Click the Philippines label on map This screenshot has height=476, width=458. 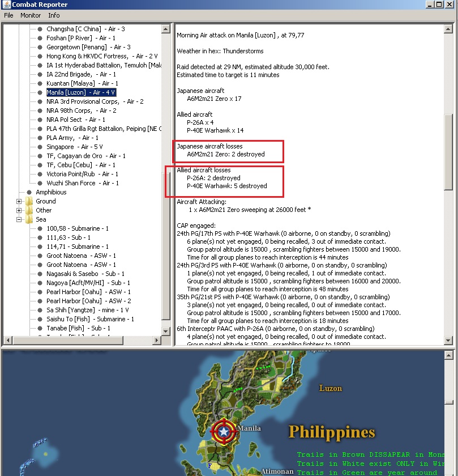click(x=332, y=432)
